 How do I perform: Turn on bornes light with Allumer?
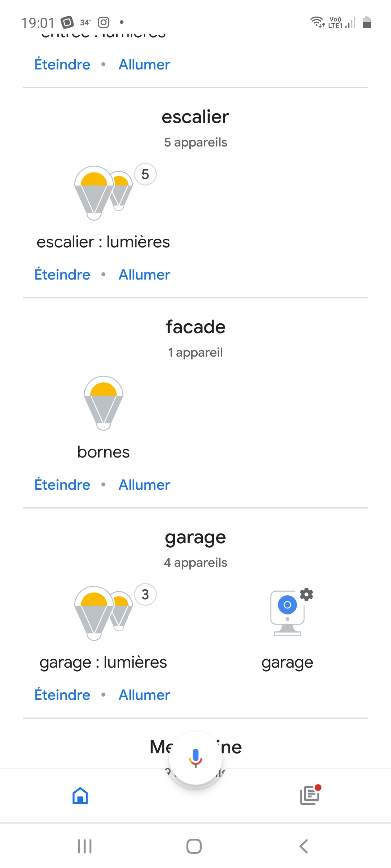pyautogui.click(x=144, y=485)
